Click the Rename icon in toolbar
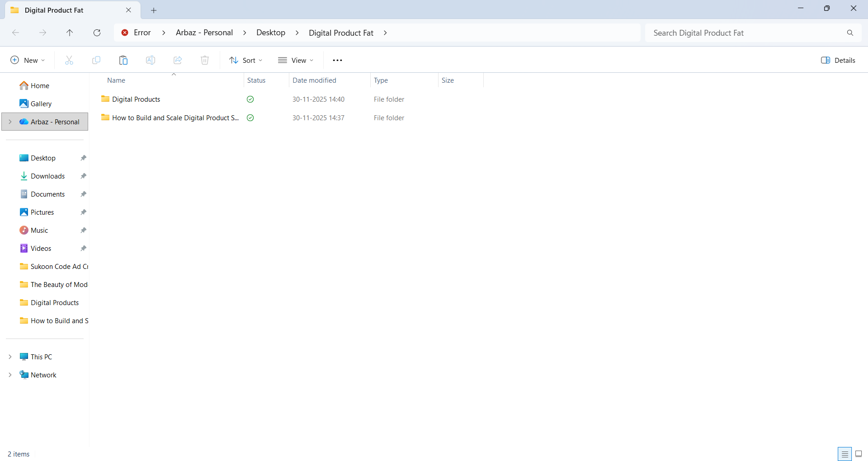Image resolution: width=868 pixels, height=461 pixels. click(x=151, y=60)
